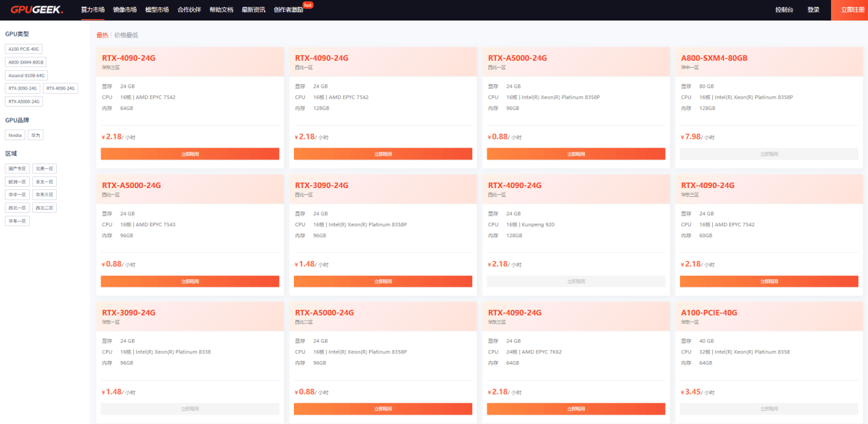
Task: Rent the RTX-4090 with EPYC 7542 and 128GB memory
Action: click(383, 154)
